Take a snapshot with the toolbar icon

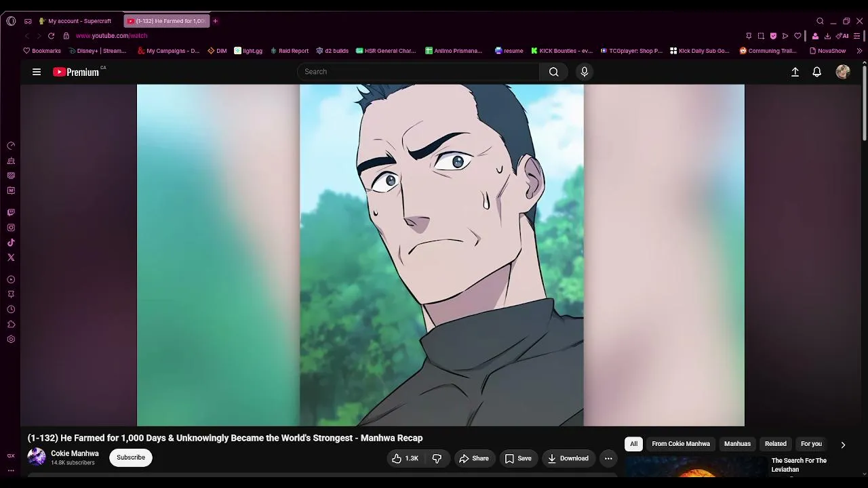[761, 36]
